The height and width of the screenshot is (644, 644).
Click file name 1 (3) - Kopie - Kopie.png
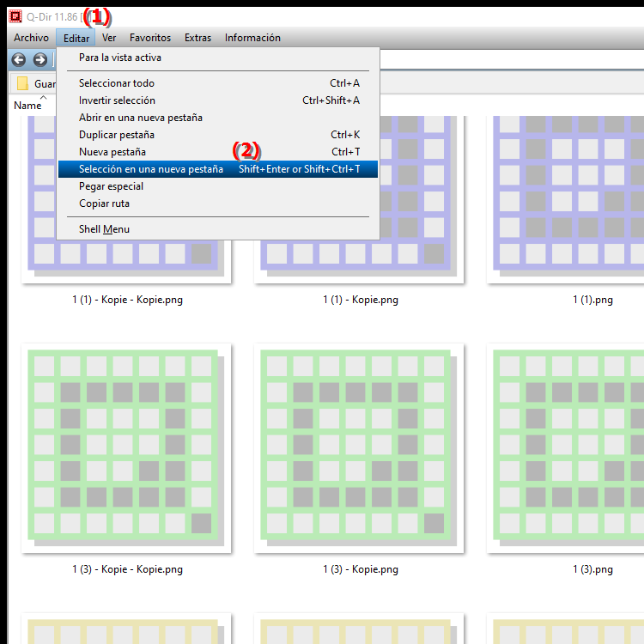pyautogui.click(x=127, y=569)
